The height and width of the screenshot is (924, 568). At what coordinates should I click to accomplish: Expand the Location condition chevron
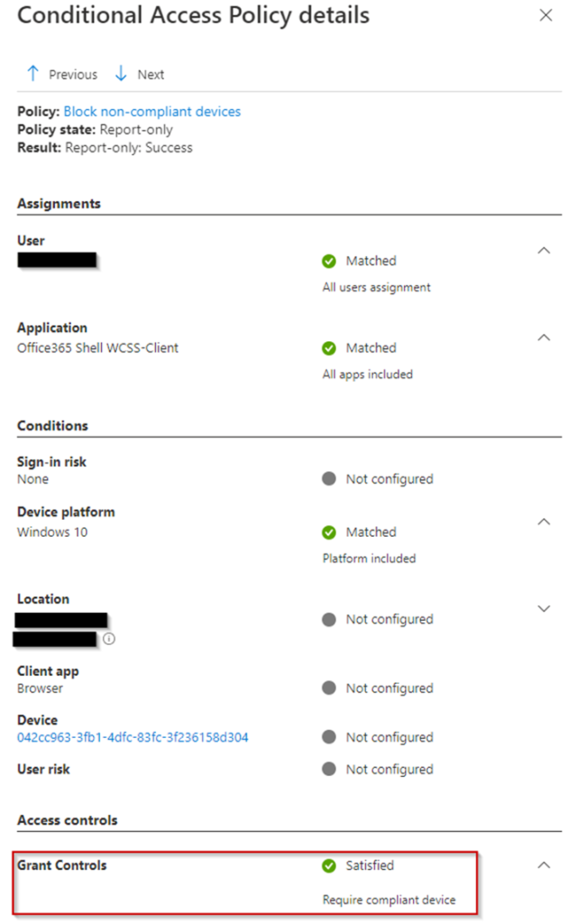[x=544, y=608]
